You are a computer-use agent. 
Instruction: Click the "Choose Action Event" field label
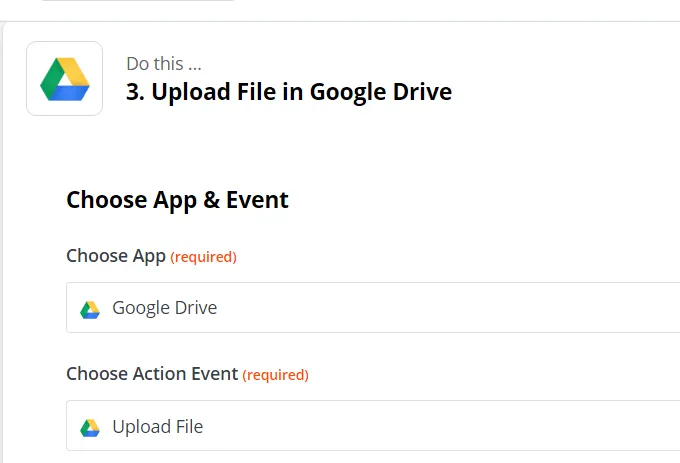pyautogui.click(x=152, y=374)
